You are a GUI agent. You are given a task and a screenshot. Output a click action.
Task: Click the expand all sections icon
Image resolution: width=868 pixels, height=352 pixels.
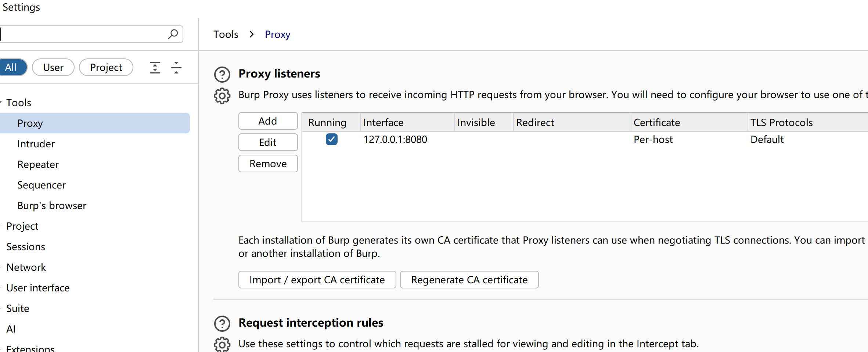155,68
